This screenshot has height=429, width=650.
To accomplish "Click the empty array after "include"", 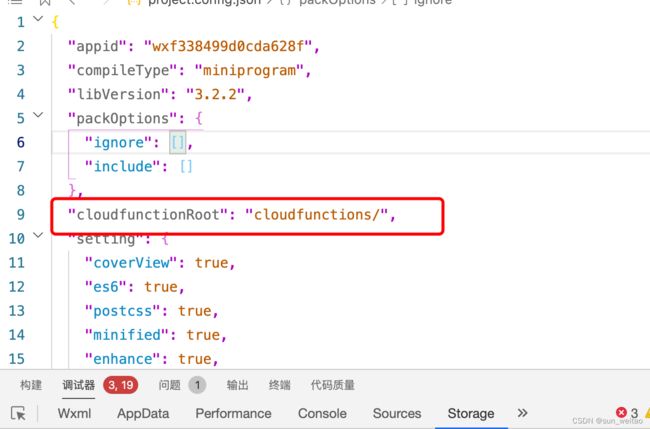I will click(x=186, y=167).
